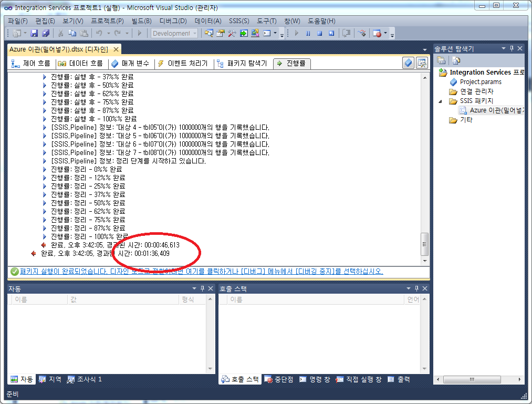Expand the '정리 - 100%% 완료' progress entry

[45, 236]
